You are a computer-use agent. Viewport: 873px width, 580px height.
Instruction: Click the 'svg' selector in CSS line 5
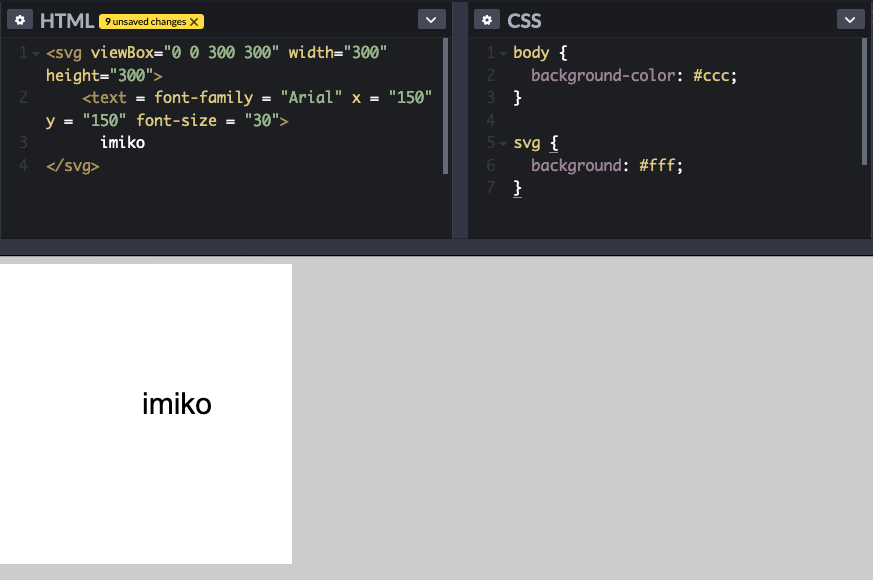tap(527, 142)
